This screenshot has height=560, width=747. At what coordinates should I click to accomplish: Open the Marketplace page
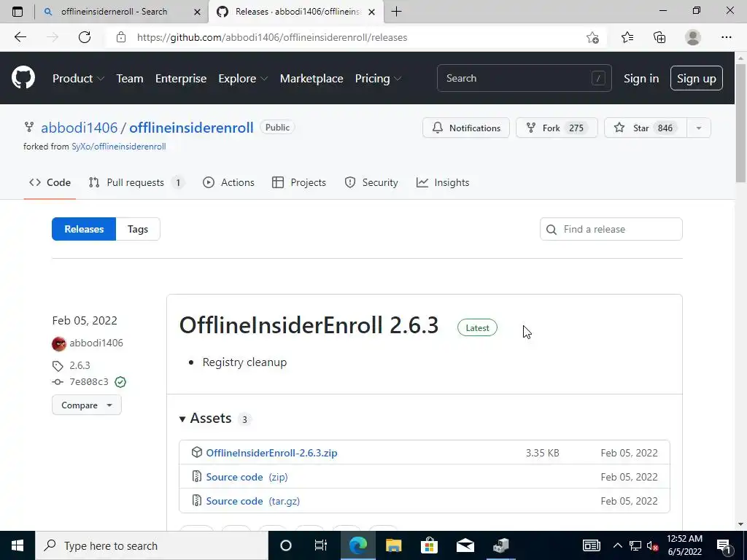pyautogui.click(x=311, y=79)
